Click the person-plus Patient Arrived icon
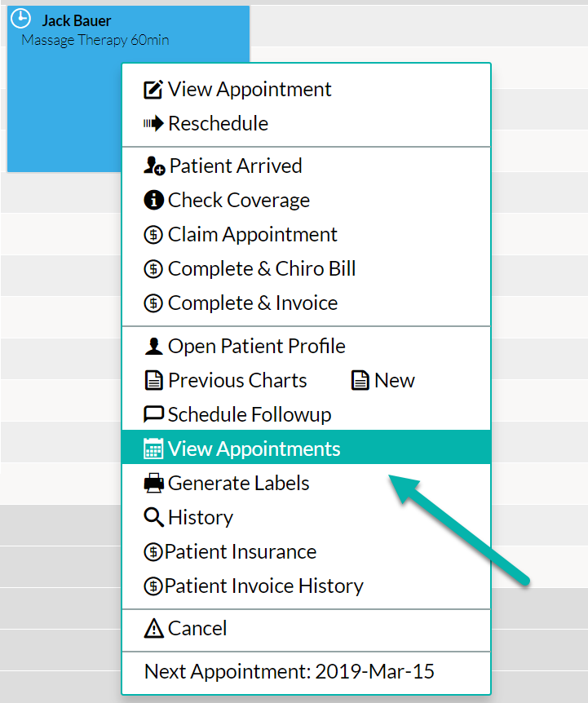This screenshot has height=703, width=588. pos(154,166)
